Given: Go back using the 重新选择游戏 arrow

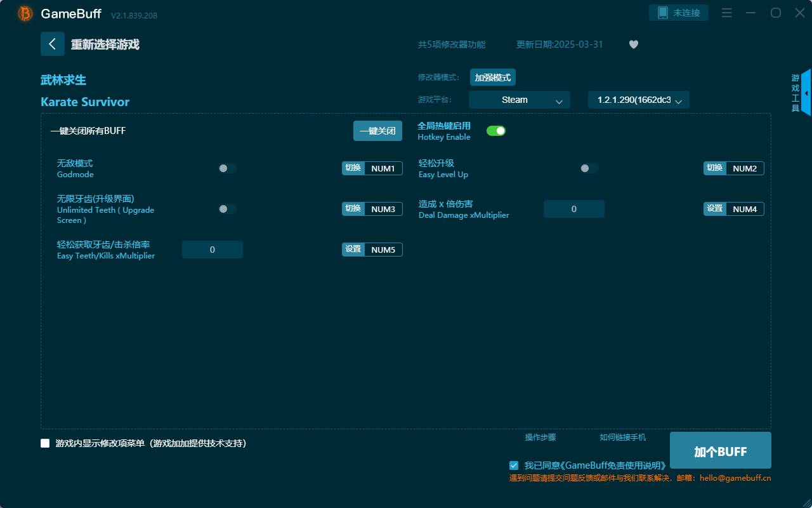Looking at the screenshot, I should pyautogui.click(x=53, y=44).
